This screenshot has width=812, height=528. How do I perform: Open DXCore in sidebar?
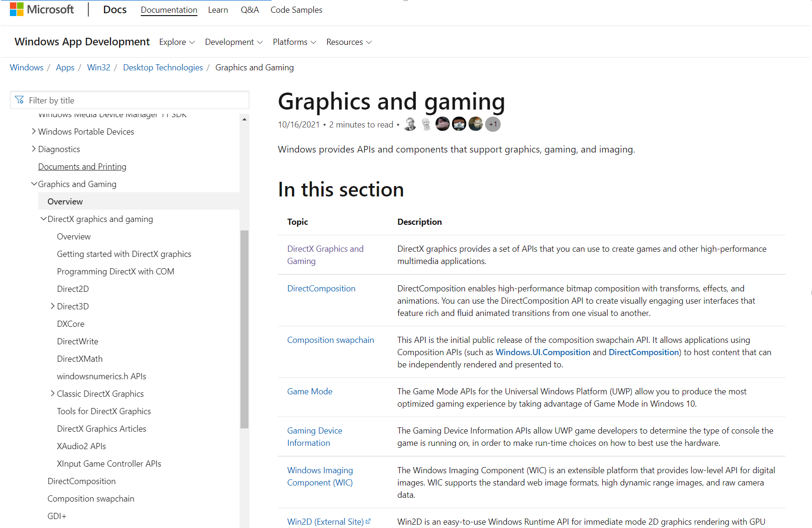pyautogui.click(x=71, y=324)
